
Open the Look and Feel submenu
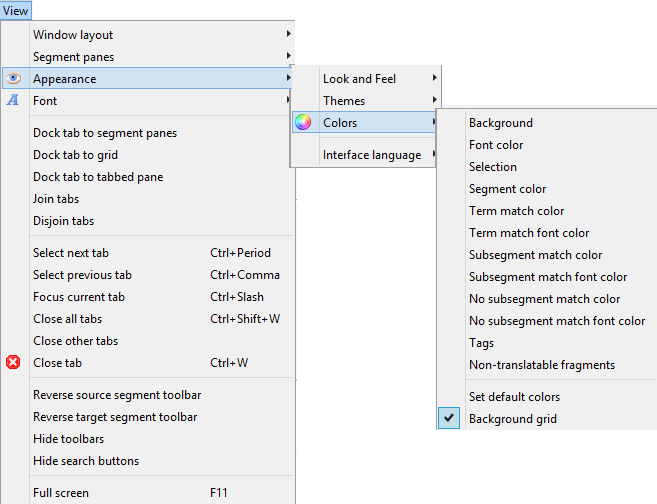(x=360, y=79)
